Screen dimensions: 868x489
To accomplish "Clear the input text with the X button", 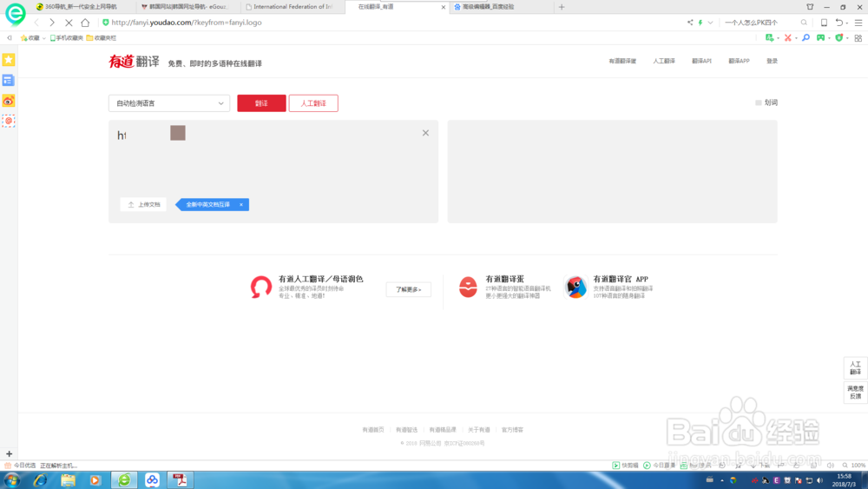I will point(425,133).
